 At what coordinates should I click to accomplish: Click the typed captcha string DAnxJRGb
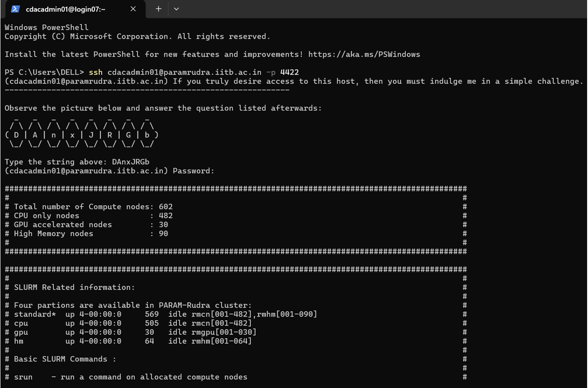point(130,162)
